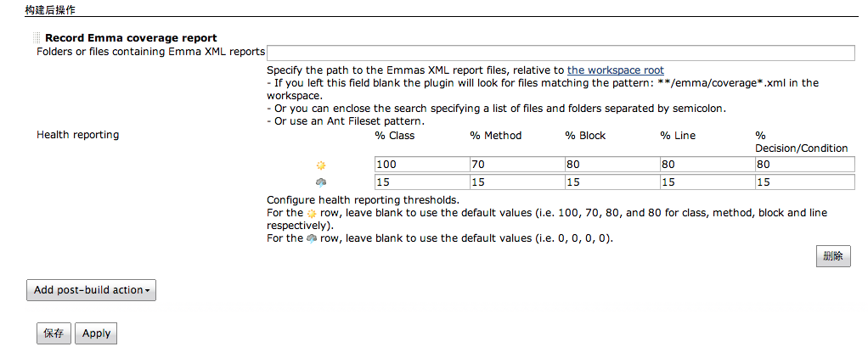The width and height of the screenshot is (868, 358).
Task: Click the sunny % Block field showing 80
Action: (x=611, y=165)
